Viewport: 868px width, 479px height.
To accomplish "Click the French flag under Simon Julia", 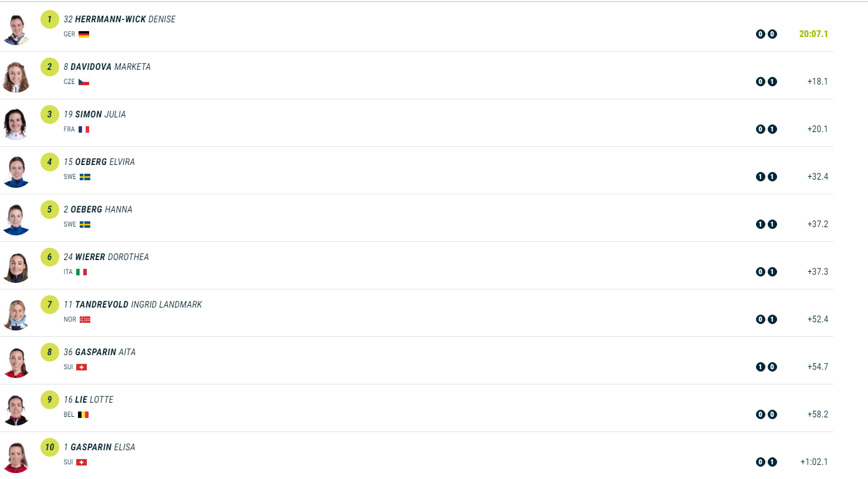I will point(84,129).
